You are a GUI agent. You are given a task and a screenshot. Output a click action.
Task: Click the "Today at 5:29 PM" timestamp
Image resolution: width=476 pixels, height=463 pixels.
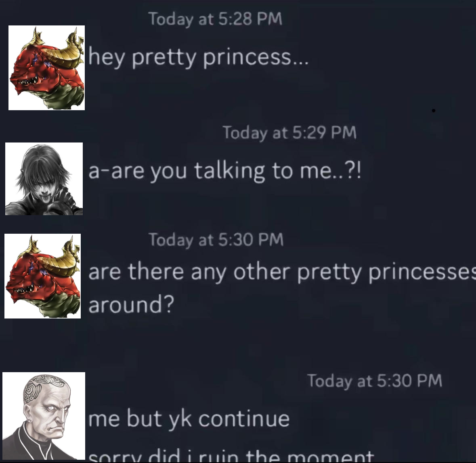pyautogui.click(x=289, y=133)
